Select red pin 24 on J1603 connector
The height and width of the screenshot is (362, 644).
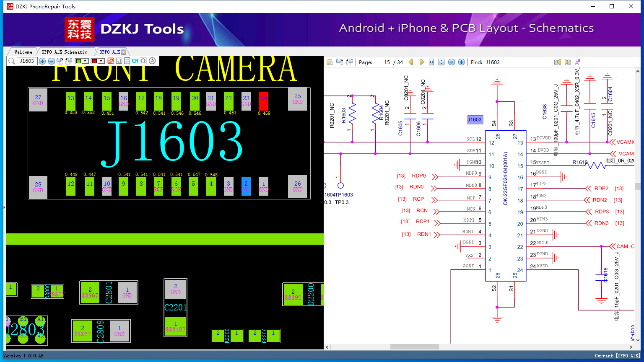pos(264,101)
